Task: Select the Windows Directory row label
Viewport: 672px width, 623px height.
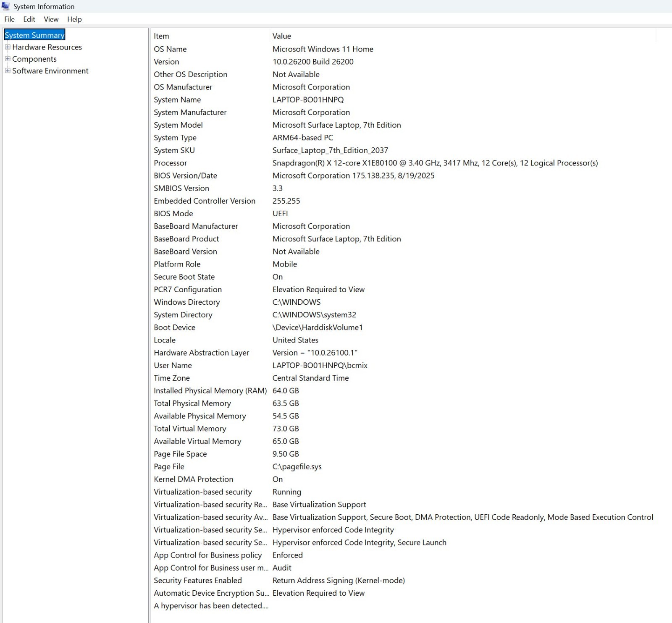Action: (187, 302)
